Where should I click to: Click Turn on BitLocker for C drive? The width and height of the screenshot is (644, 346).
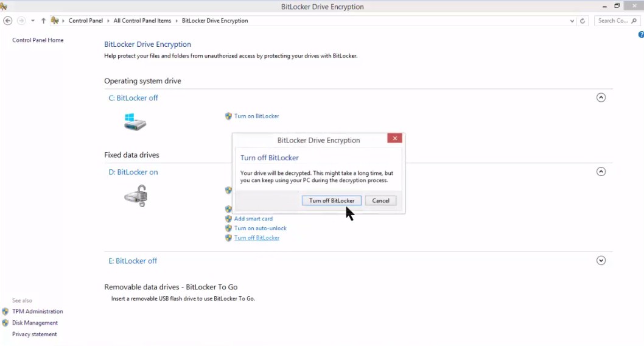click(256, 116)
